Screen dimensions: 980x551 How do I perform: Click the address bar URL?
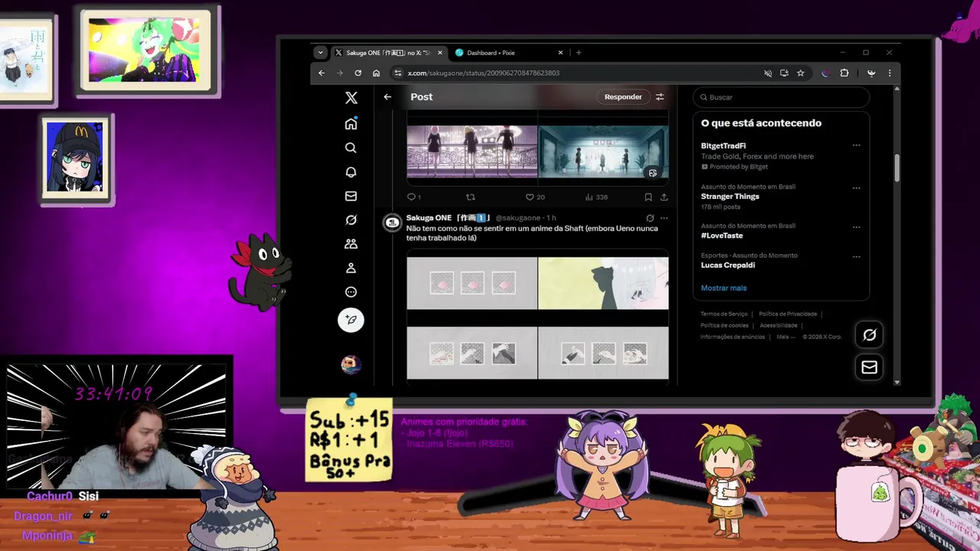coord(483,73)
